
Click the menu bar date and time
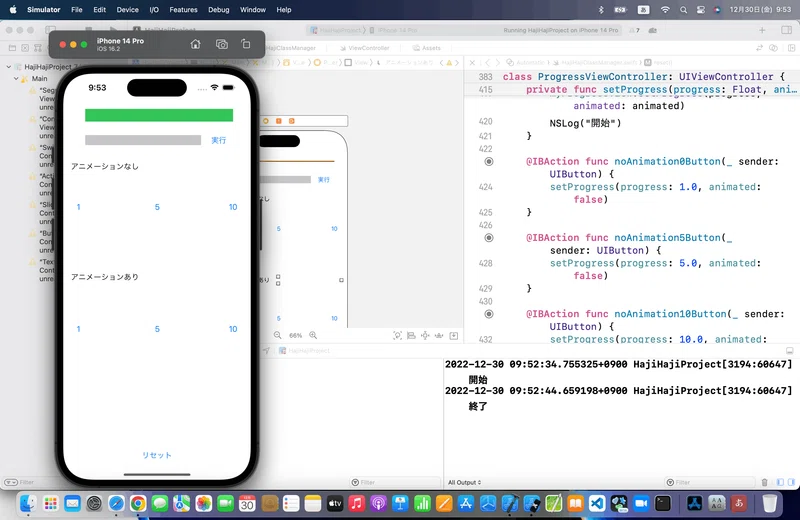point(760,10)
